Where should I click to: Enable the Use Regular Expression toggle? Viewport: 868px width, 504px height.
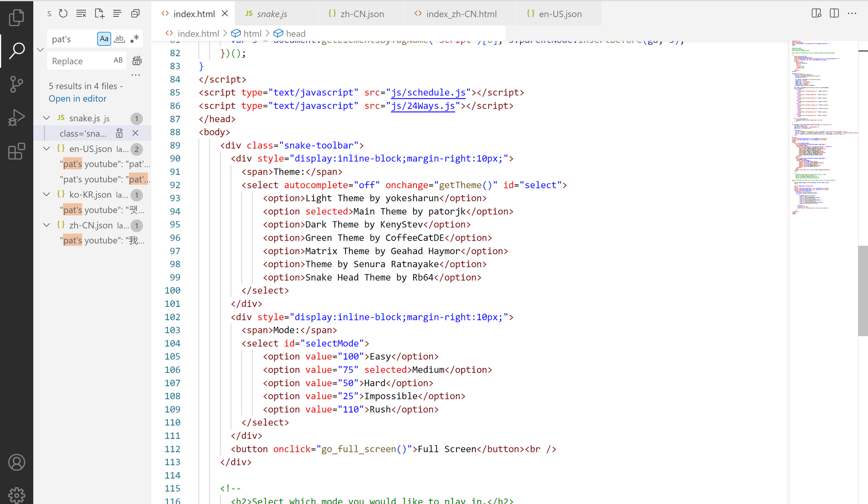(x=135, y=39)
